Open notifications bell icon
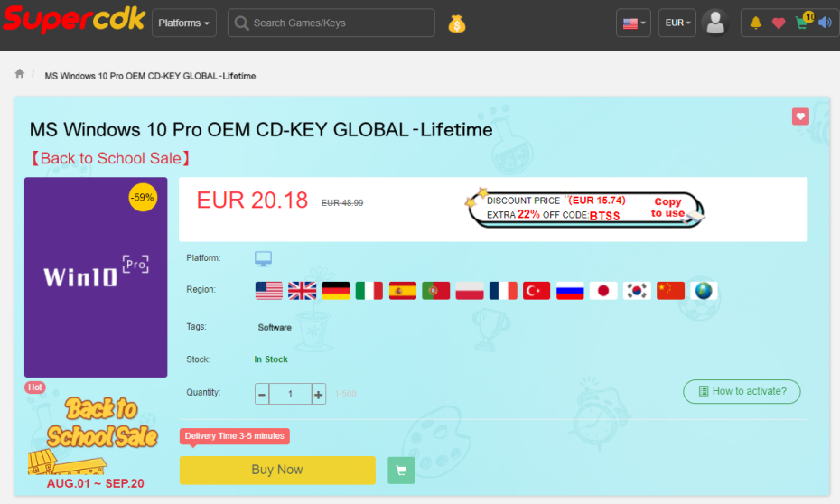The height and width of the screenshot is (504, 840). point(755,23)
